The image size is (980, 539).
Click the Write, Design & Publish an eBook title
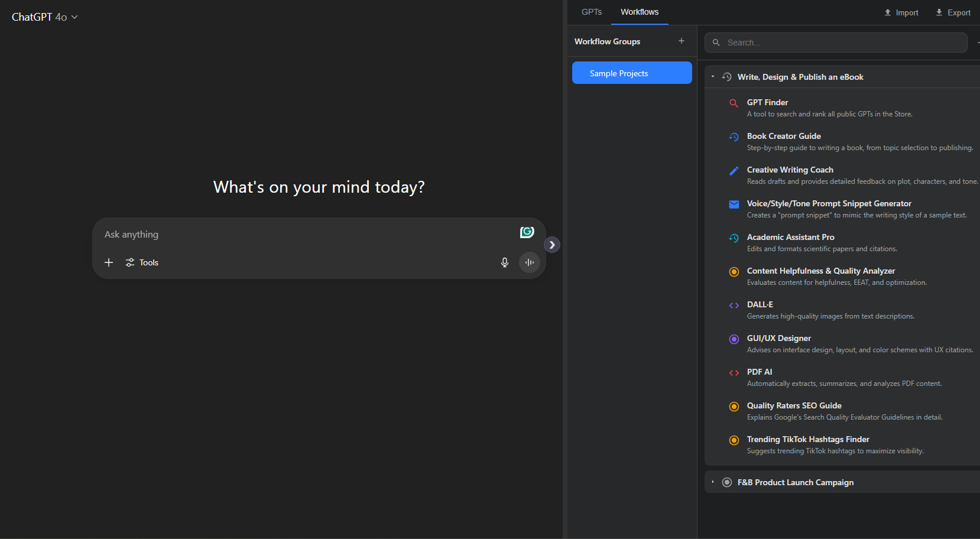(800, 77)
